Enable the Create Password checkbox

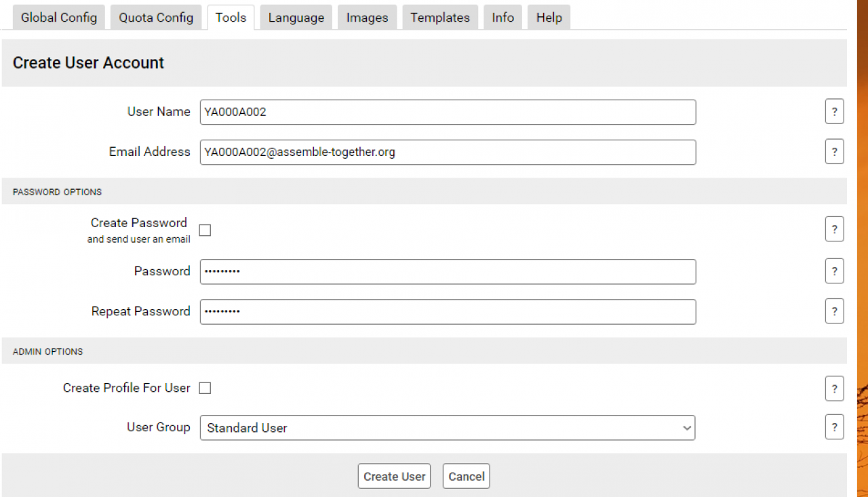click(x=205, y=231)
